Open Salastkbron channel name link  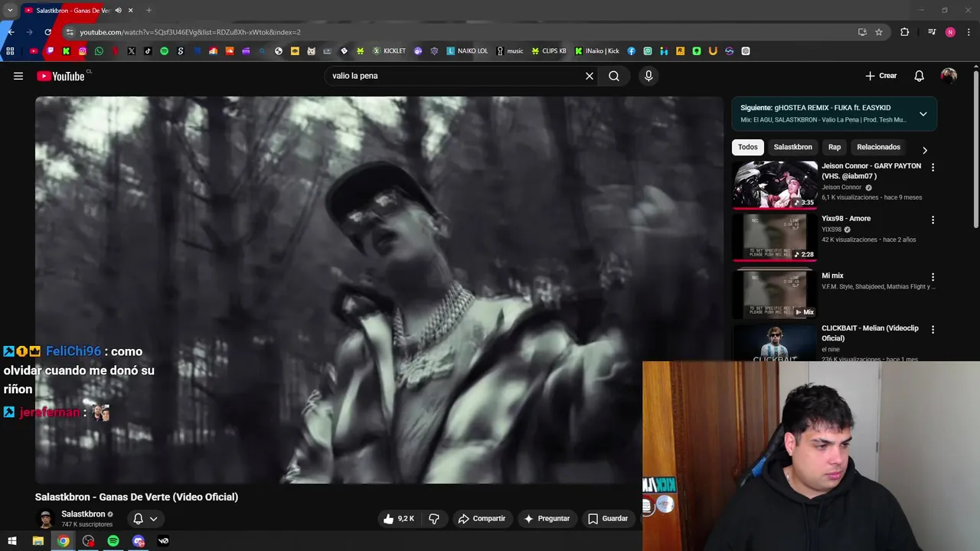(83, 514)
